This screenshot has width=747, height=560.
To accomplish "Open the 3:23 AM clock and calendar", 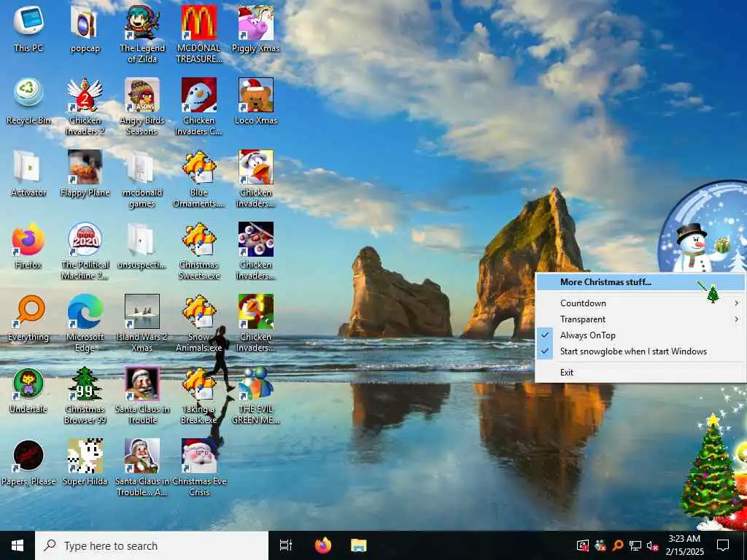I will pyautogui.click(x=684, y=545).
